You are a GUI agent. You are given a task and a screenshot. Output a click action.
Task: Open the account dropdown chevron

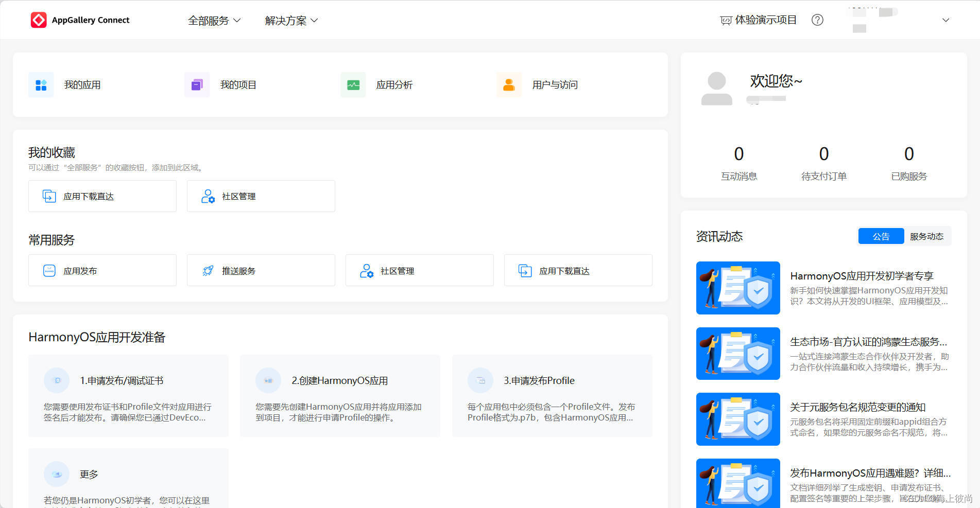click(945, 20)
